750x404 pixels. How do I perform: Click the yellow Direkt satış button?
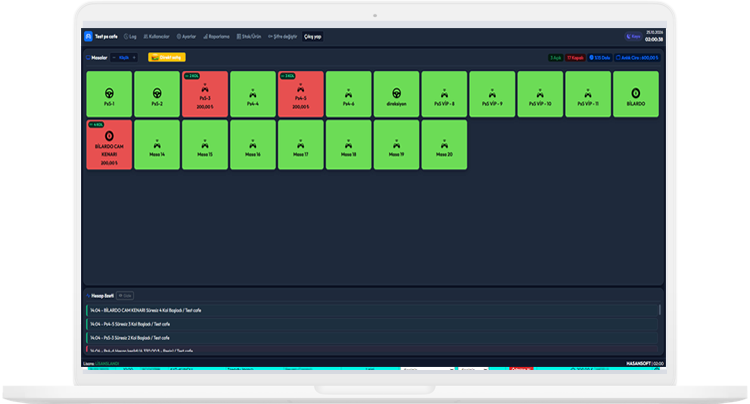coord(166,57)
